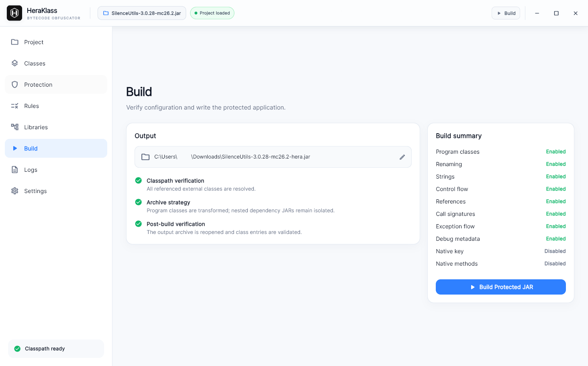
Task: Click the Build summary heading
Action: [x=459, y=136]
